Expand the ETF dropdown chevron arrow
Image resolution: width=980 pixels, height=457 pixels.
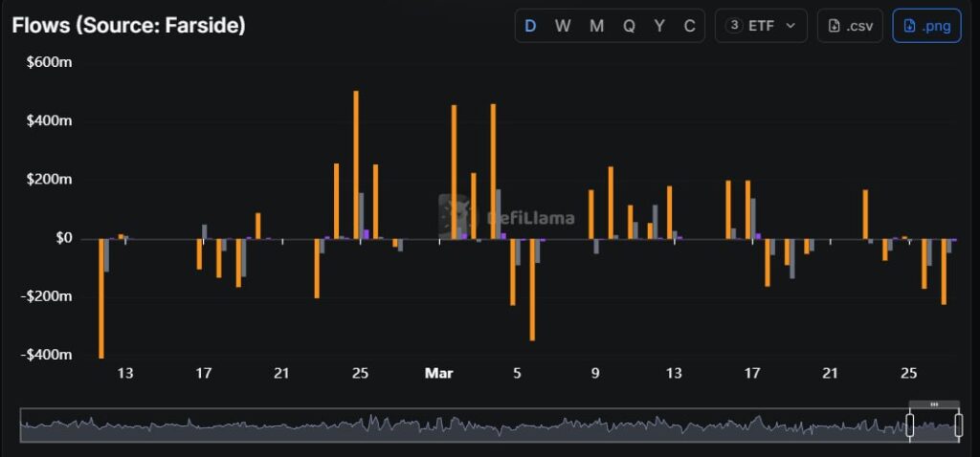point(791,26)
